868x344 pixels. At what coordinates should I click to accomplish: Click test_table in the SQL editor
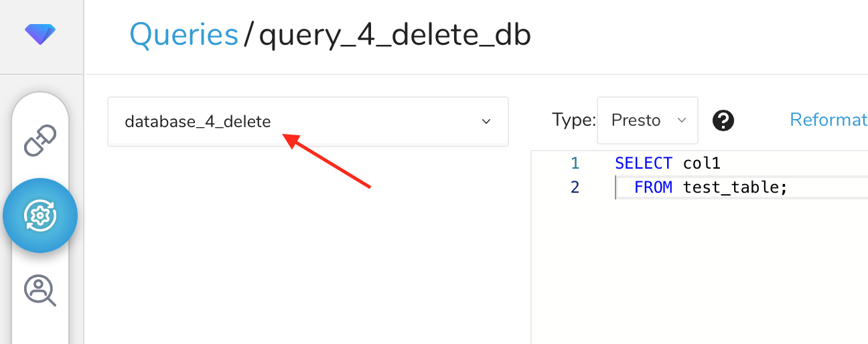733,187
